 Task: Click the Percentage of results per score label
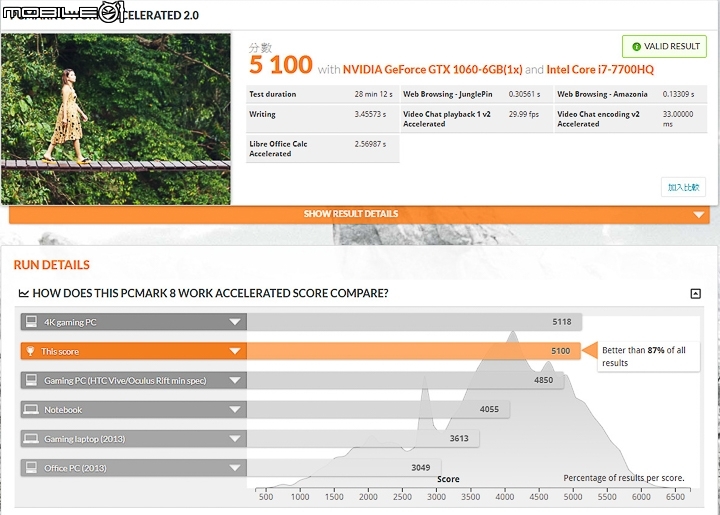pyautogui.click(x=624, y=478)
